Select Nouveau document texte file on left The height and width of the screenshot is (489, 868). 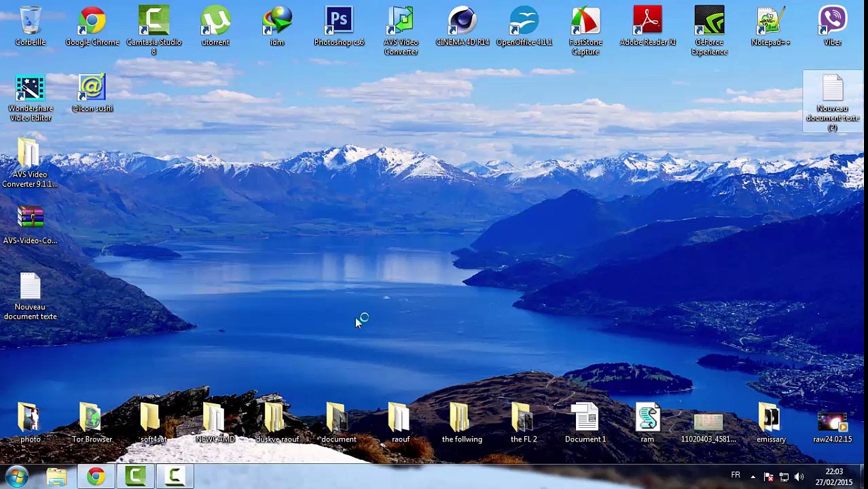tap(30, 297)
